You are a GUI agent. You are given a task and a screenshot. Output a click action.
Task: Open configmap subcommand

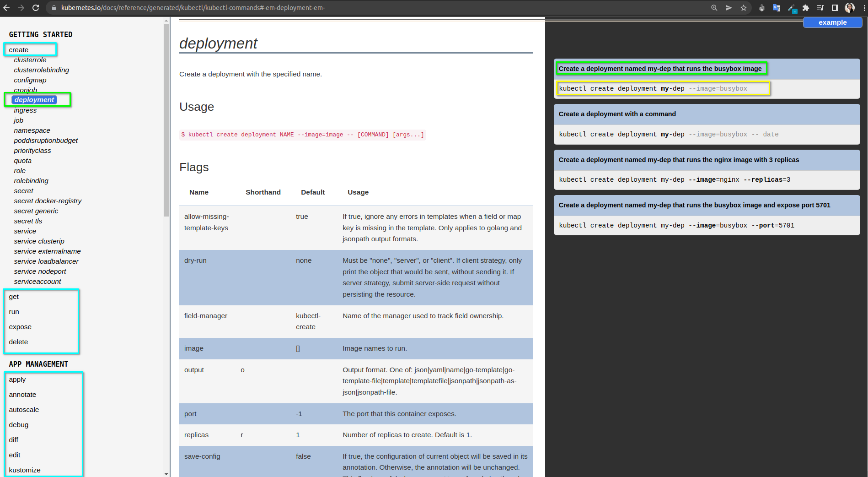tap(30, 80)
